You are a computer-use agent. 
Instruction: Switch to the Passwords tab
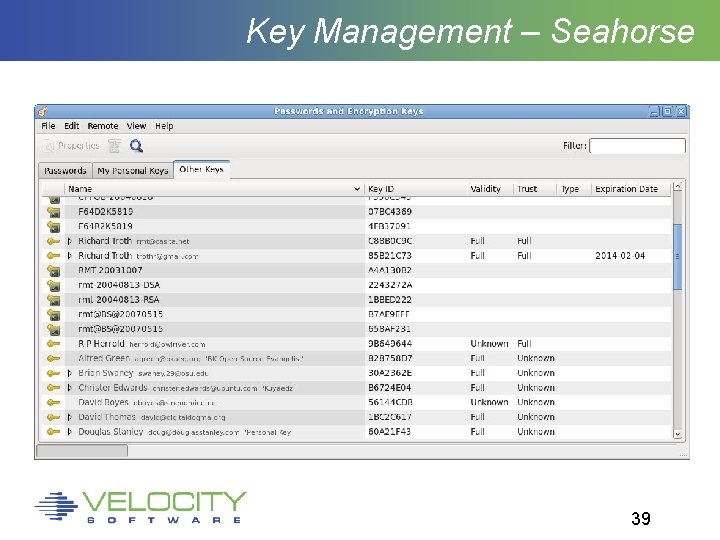65,171
